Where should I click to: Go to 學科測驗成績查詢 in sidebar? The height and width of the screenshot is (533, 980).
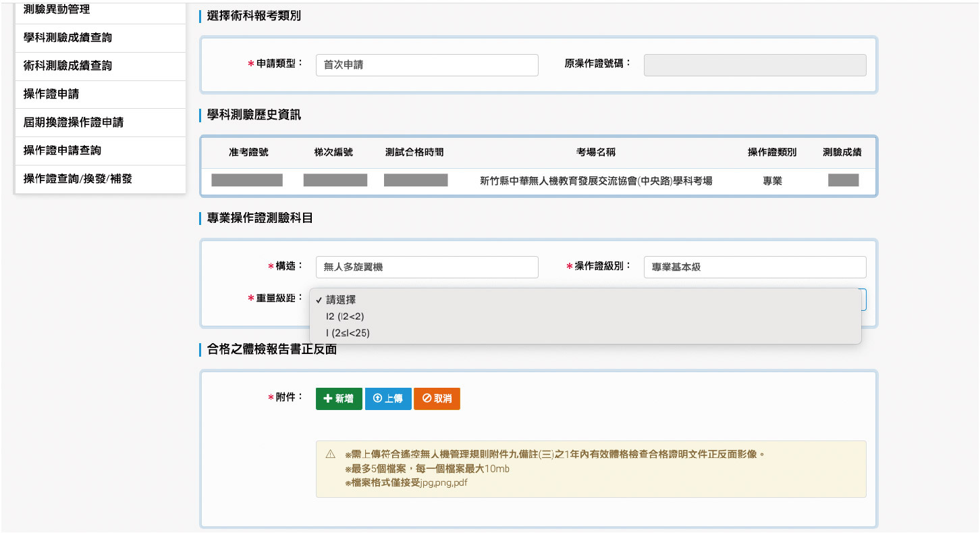tap(67, 38)
